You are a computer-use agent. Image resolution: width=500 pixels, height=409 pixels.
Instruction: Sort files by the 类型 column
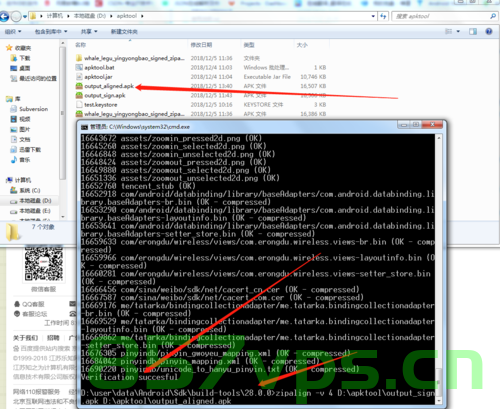[x=249, y=45]
